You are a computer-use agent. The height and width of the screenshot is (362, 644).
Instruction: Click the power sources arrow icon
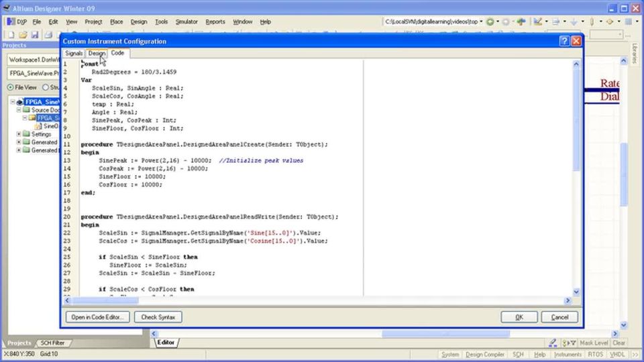pos(574,21)
